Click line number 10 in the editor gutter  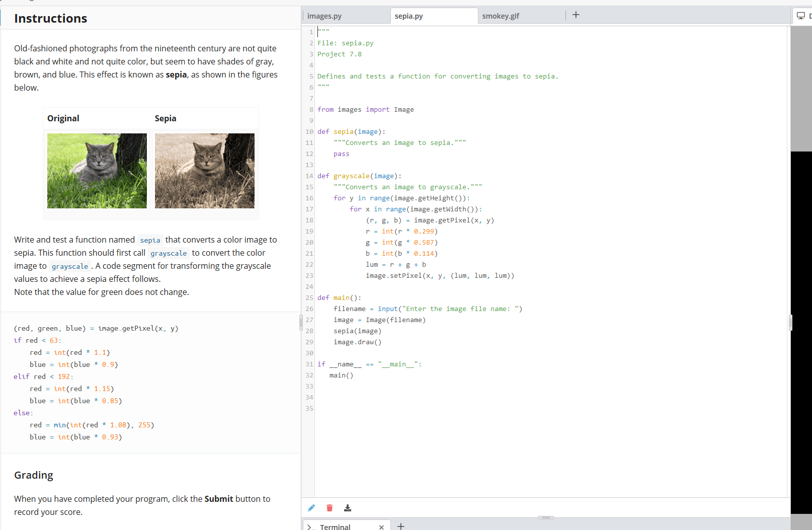pyautogui.click(x=308, y=131)
